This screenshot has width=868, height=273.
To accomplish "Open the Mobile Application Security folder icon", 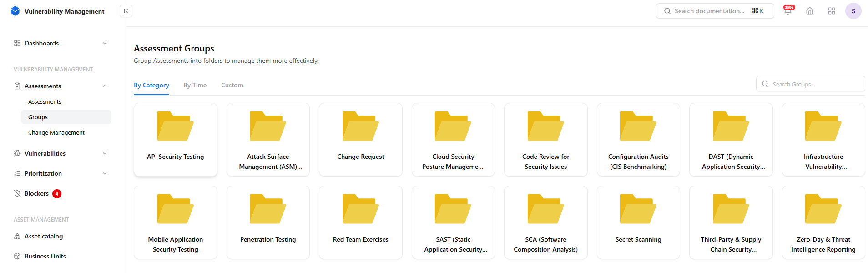I will [x=176, y=209].
